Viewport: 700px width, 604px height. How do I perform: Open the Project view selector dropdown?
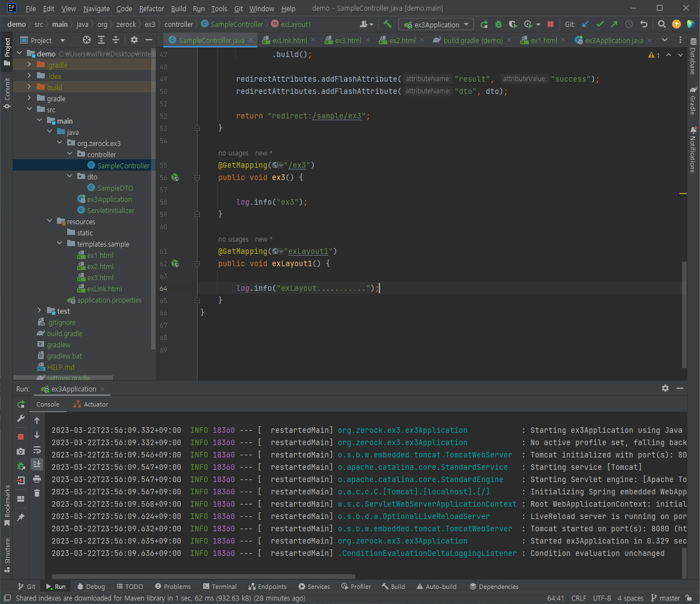coord(43,40)
